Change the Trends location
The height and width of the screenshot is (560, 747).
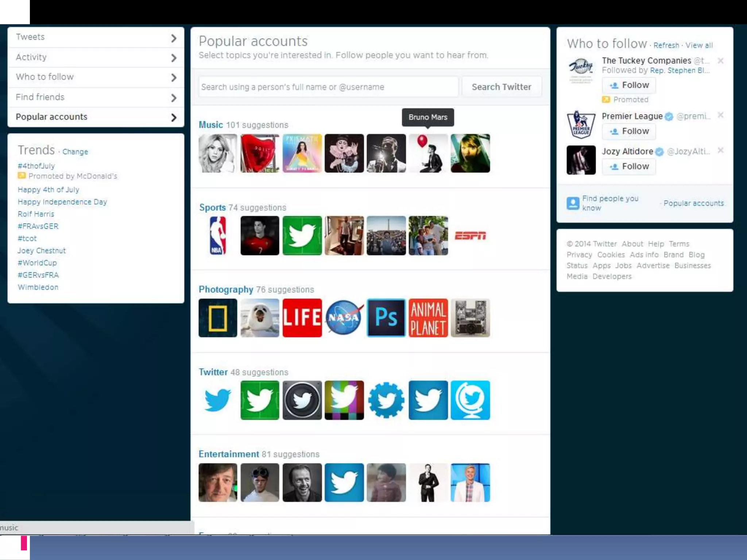(75, 152)
